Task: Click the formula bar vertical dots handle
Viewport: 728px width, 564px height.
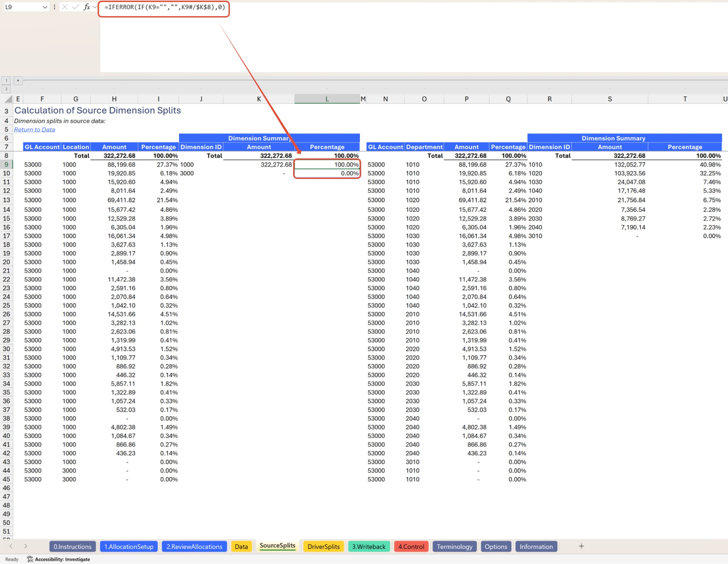Action: [54, 7]
